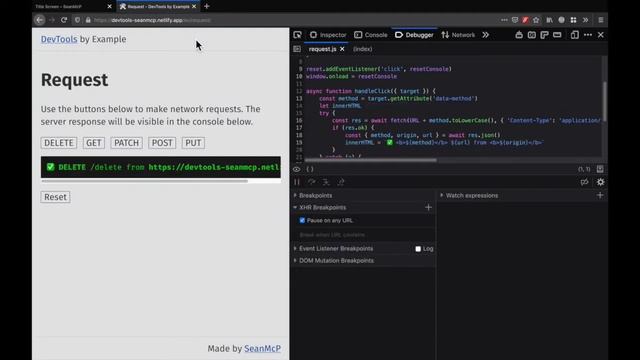Bookmark the page with the star icon
640x360 pixels.
pos(536,20)
